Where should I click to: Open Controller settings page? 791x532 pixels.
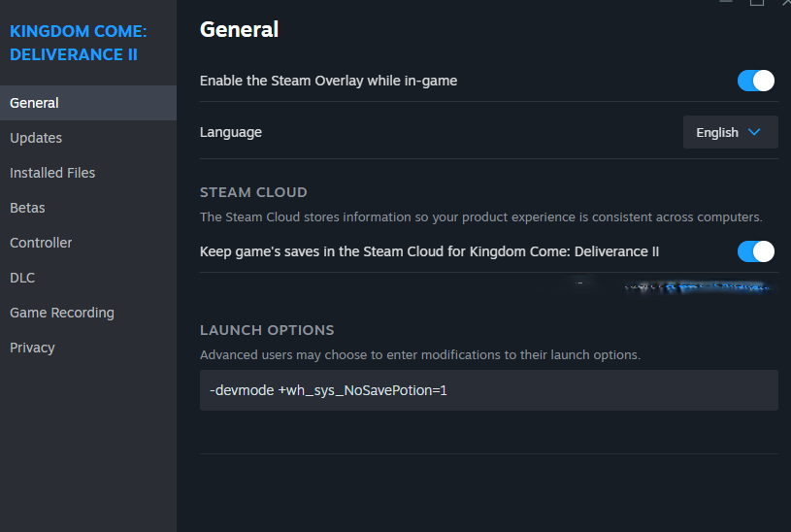tap(41, 243)
